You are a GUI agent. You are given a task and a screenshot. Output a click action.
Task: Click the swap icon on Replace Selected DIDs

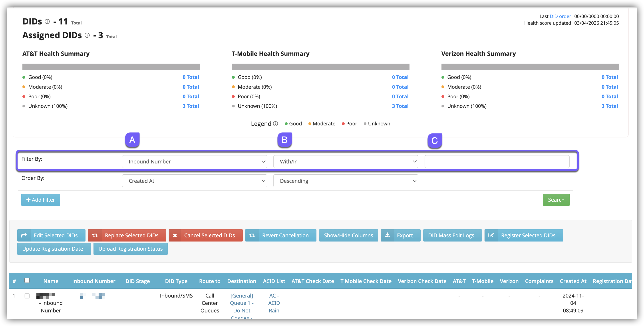pos(95,235)
